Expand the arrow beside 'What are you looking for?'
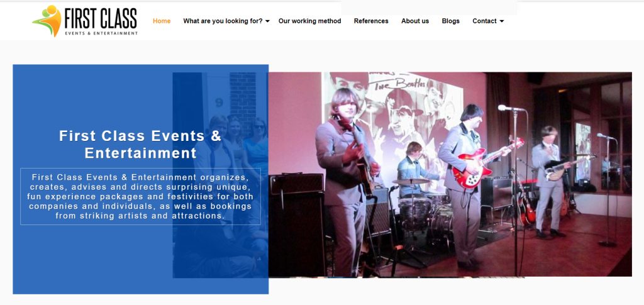The height and width of the screenshot is (305, 644). tap(267, 21)
